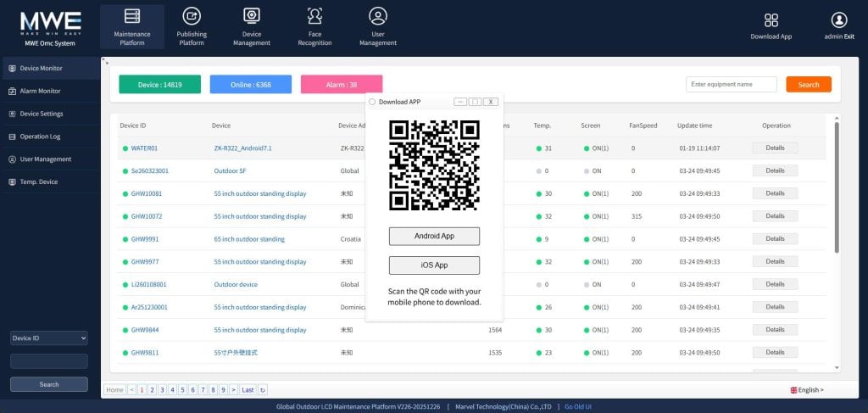Click the green Device : 14819 badge
868x413 pixels.
pos(160,85)
